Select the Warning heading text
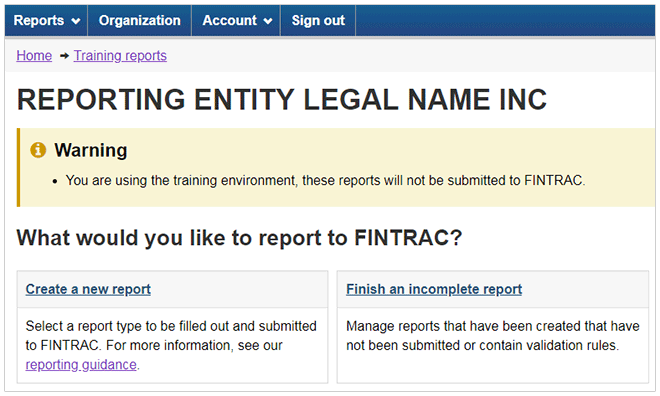 91,150
